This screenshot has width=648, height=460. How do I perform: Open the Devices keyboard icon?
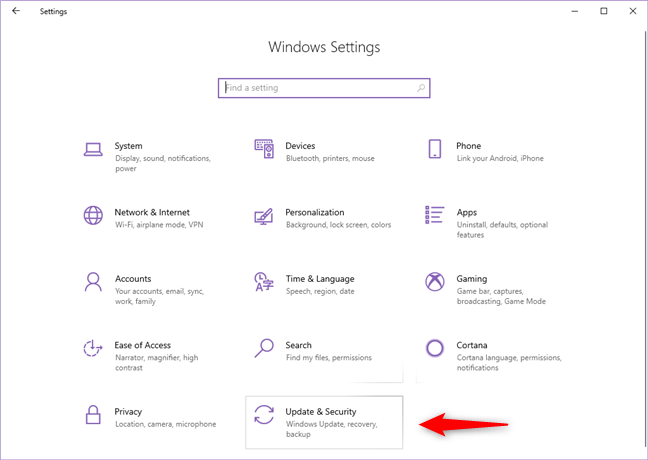click(x=264, y=149)
